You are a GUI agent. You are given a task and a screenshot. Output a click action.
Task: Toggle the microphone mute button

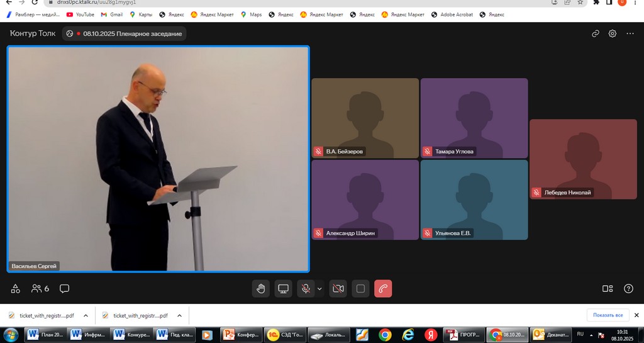tap(306, 289)
